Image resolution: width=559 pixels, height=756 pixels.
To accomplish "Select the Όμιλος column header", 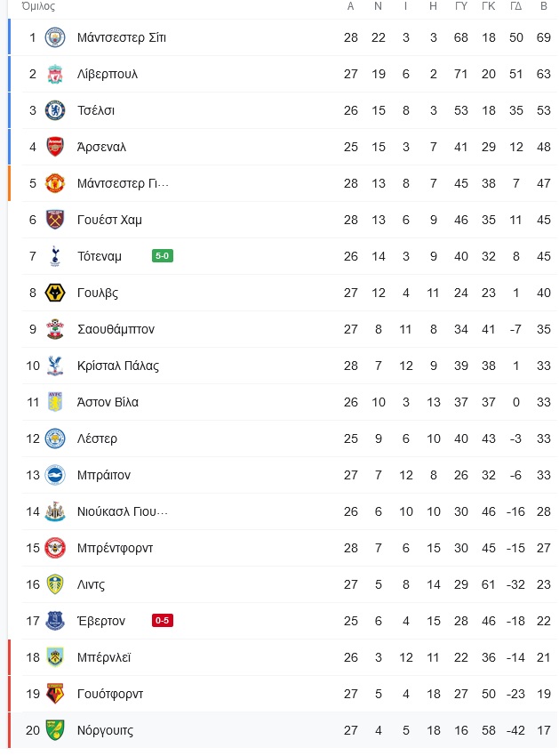I will tap(38, 6).
